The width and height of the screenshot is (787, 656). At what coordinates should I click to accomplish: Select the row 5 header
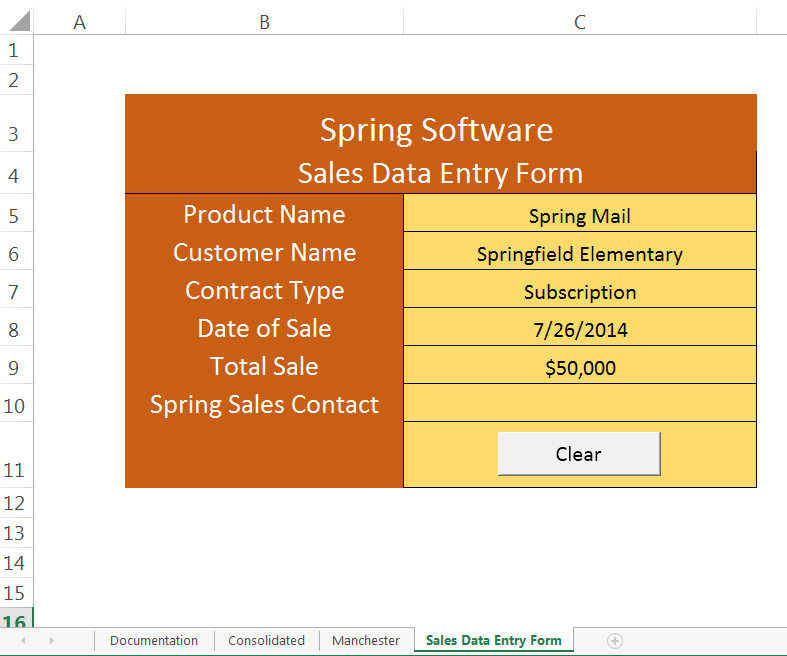(14, 216)
